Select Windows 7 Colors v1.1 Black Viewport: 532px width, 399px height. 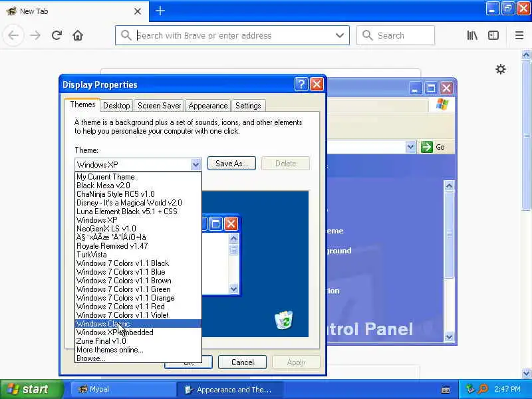click(138, 263)
